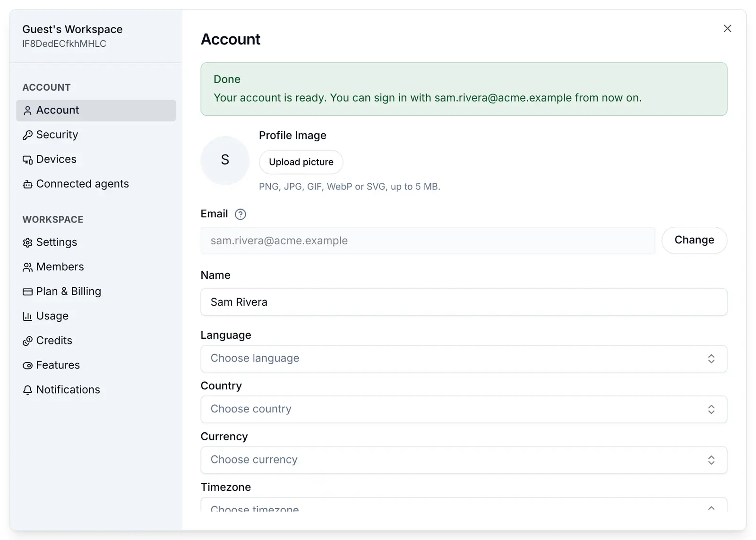Click the Name field label
This screenshot has height=540, width=756.
click(x=215, y=275)
